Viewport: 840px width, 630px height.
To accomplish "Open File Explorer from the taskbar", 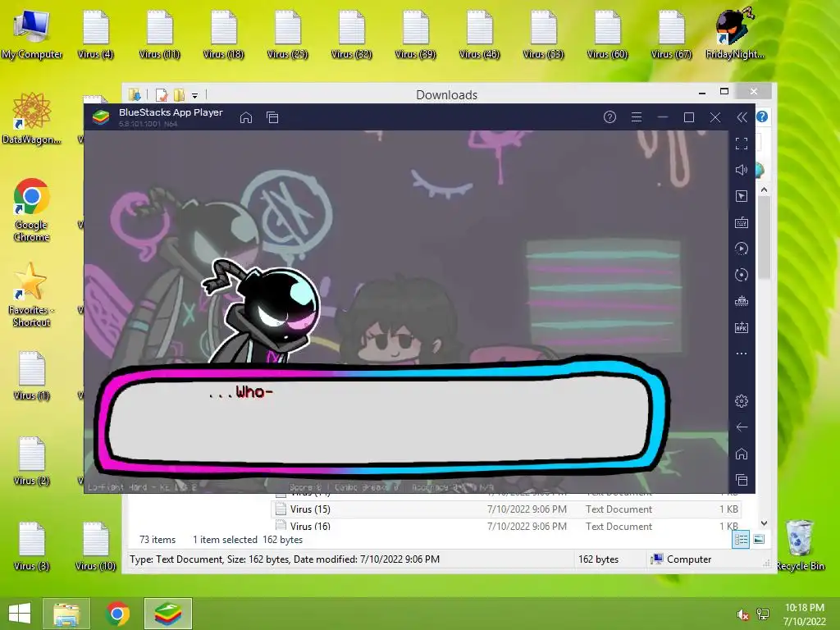I will point(66,614).
